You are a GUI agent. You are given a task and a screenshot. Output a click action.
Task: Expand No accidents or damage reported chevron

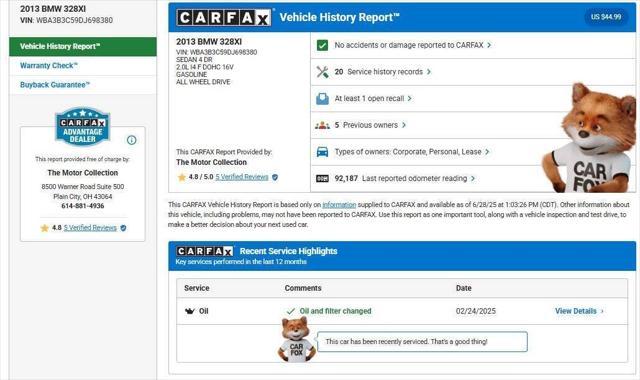(489, 45)
